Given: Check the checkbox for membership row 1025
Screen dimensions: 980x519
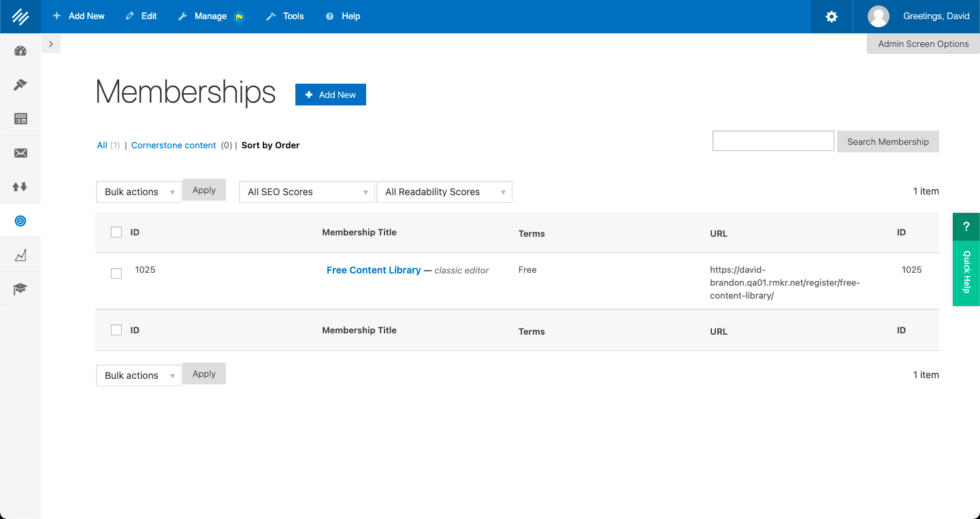Looking at the screenshot, I should pyautogui.click(x=116, y=273).
